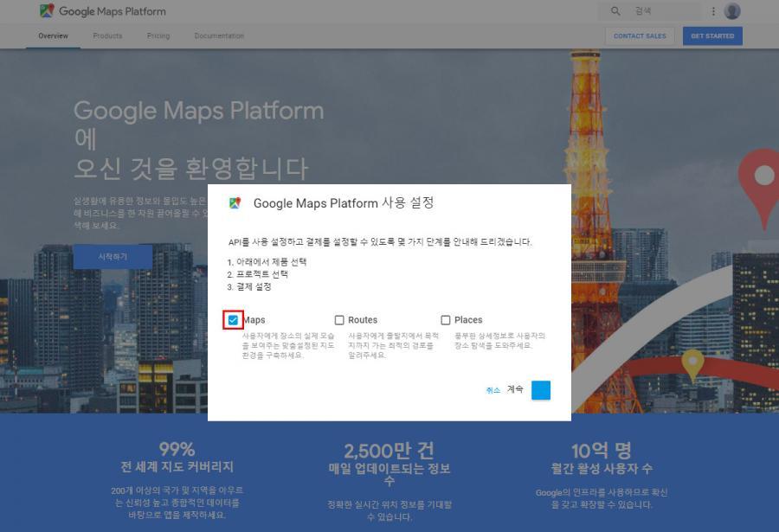The height and width of the screenshot is (532, 779).
Task: Click the 검색 search input field
Action: tap(662, 11)
